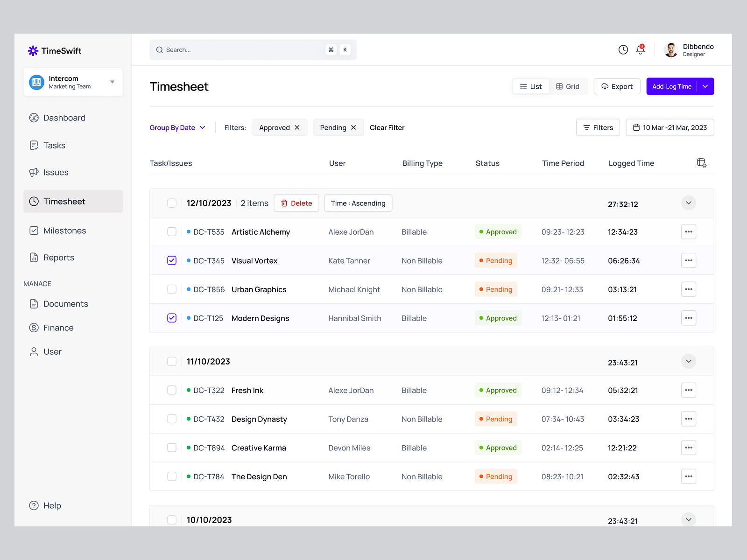The height and width of the screenshot is (560, 747).
Task: Switch to Grid view
Action: point(568,86)
